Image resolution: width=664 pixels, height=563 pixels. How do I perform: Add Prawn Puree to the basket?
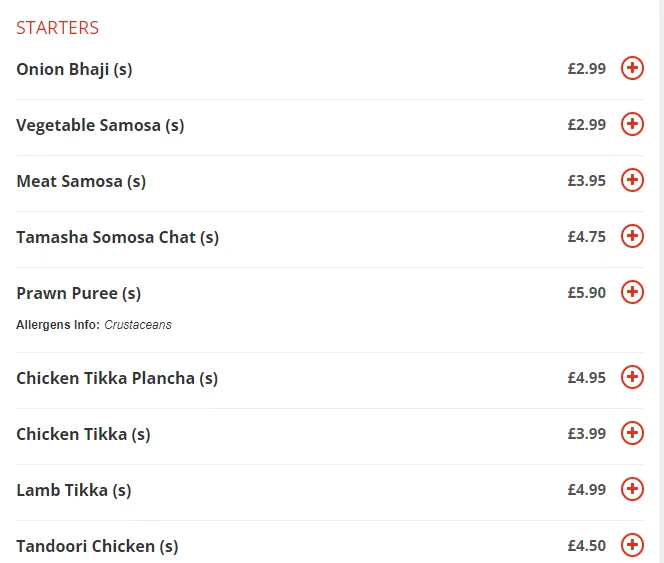coord(632,292)
